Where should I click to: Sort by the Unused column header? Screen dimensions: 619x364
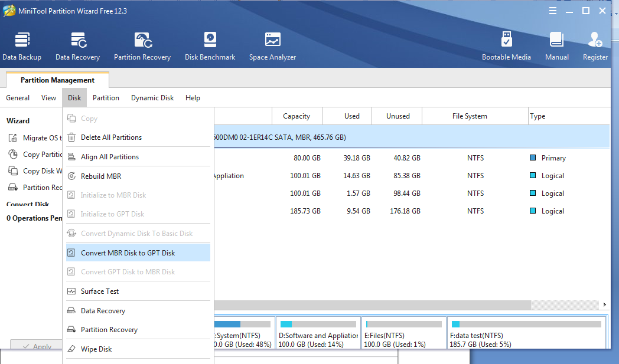398,116
